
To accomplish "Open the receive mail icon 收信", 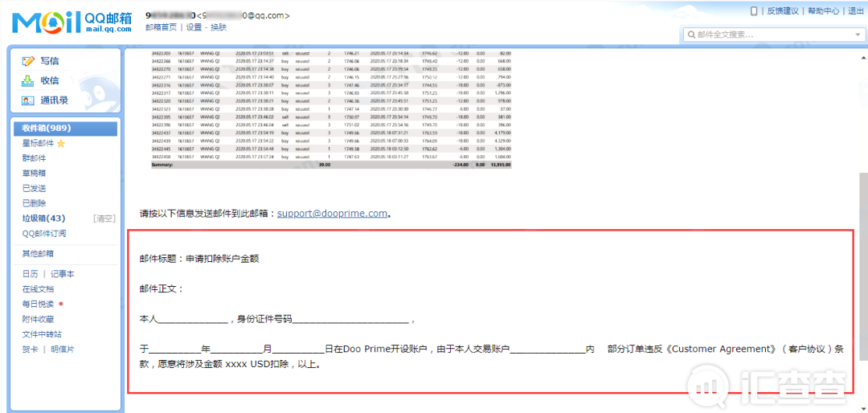I will click(x=28, y=81).
